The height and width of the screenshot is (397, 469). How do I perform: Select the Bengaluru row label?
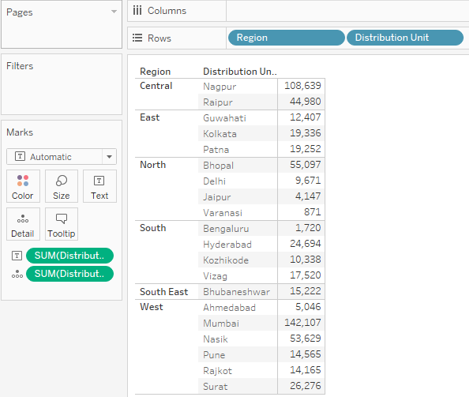(x=226, y=229)
